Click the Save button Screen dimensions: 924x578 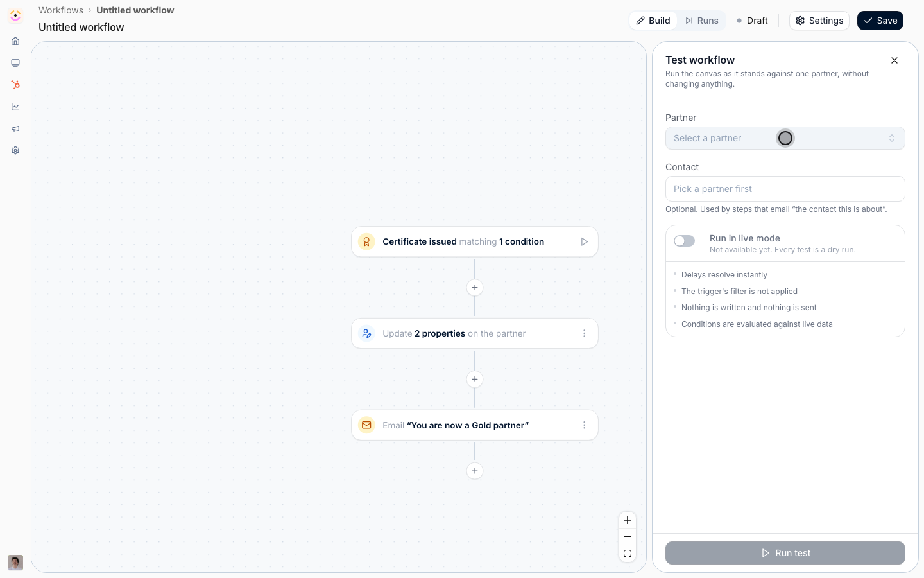point(880,21)
